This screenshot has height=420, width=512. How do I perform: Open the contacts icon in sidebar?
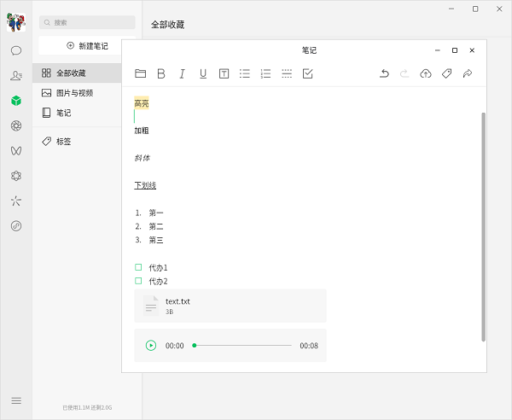coord(16,75)
